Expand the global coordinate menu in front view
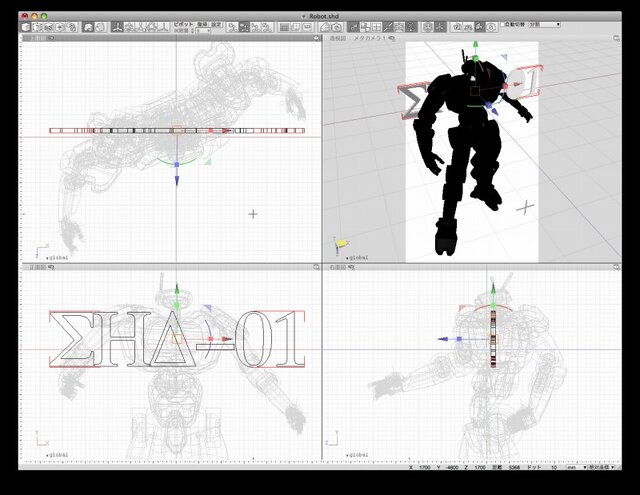The height and width of the screenshot is (495, 640). pos(57,455)
